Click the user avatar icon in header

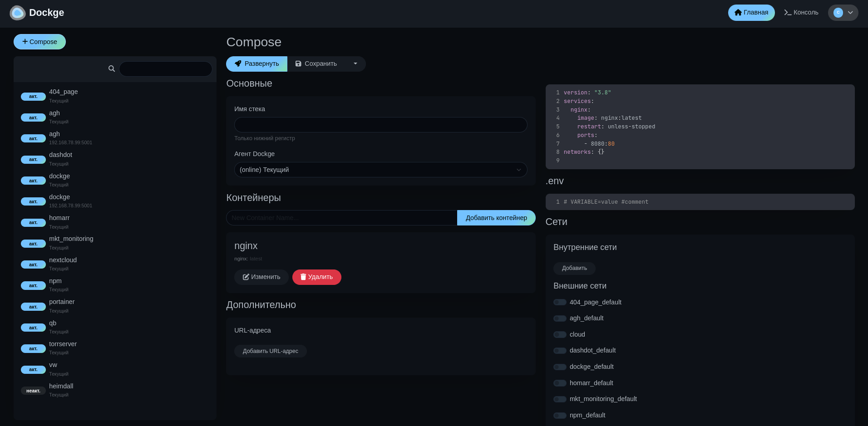click(838, 13)
